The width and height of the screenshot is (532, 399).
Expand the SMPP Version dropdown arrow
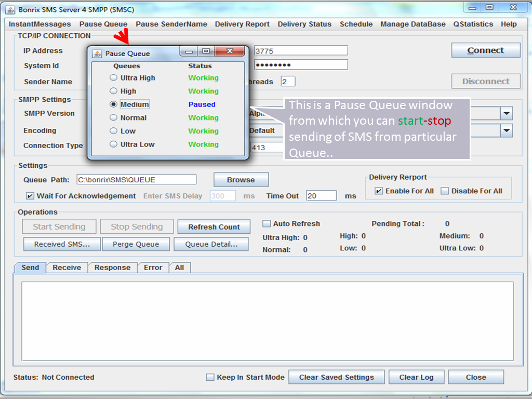pyautogui.click(x=507, y=113)
